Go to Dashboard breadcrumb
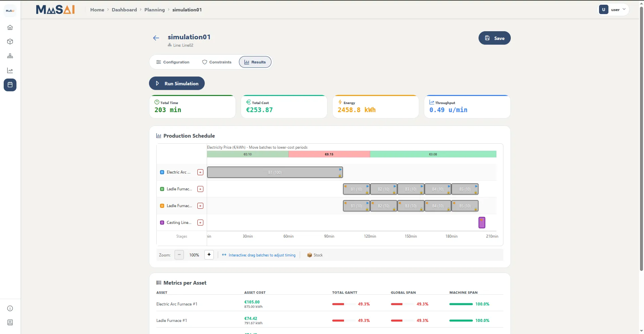Screen dimensions: 644x334 click(x=124, y=10)
